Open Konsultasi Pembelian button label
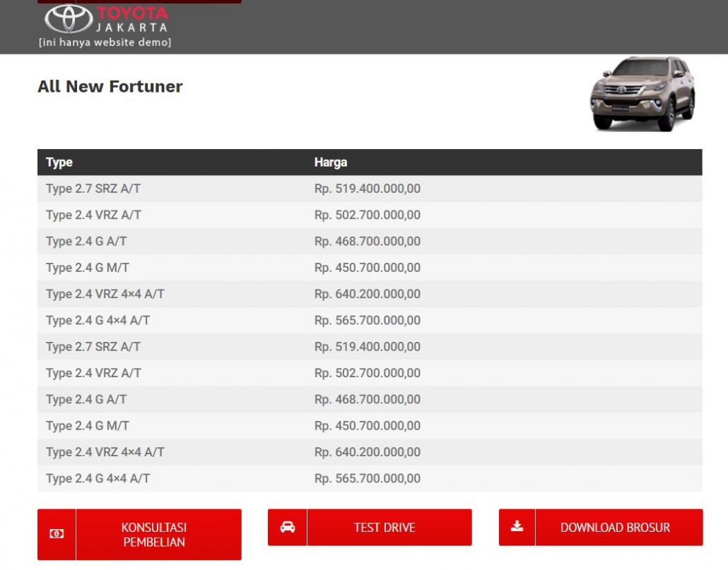Image resolution: width=728 pixels, height=570 pixels. coord(154,535)
